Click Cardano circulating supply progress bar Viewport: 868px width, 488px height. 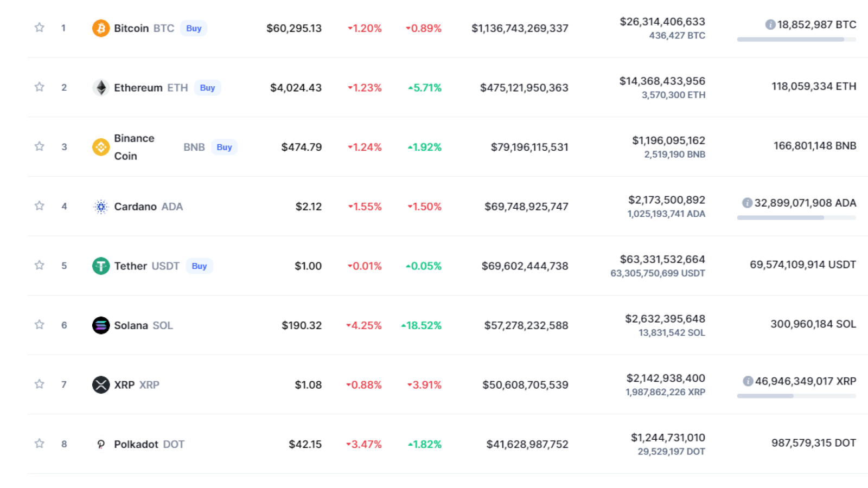tap(796, 218)
